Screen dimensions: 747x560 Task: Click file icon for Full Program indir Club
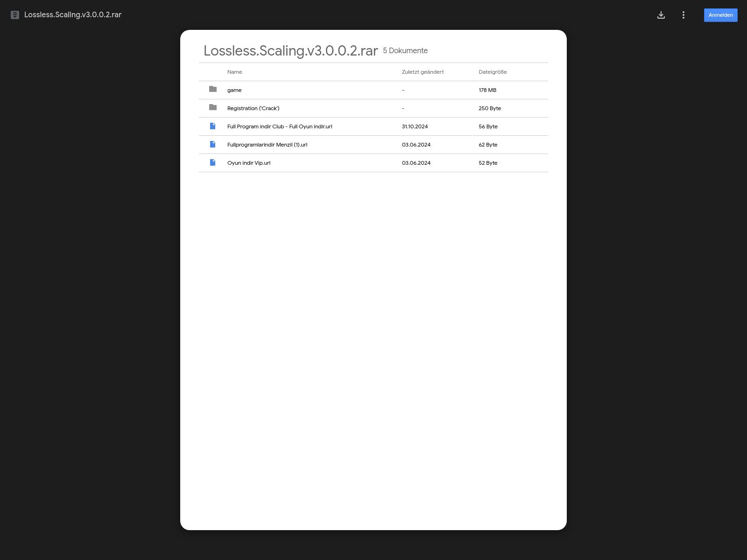coord(213,126)
